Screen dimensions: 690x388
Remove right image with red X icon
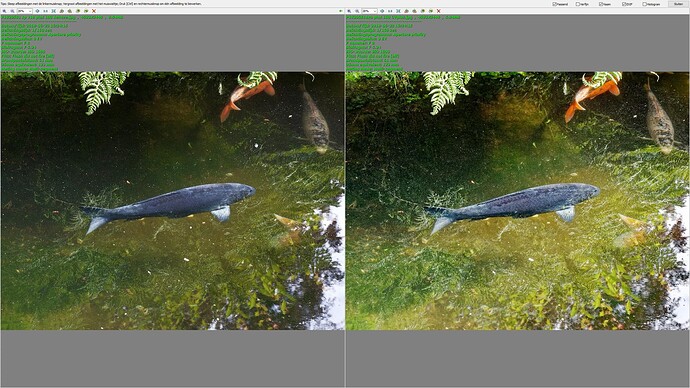point(439,11)
